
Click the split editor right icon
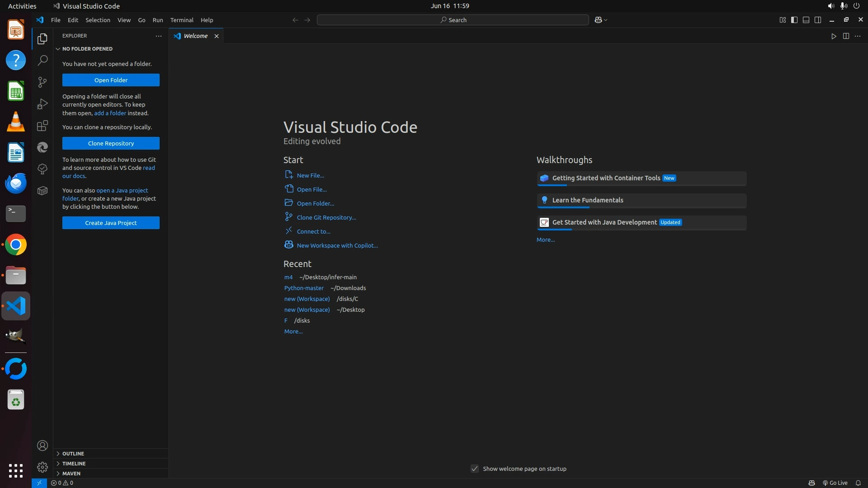(x=845, y=36)
